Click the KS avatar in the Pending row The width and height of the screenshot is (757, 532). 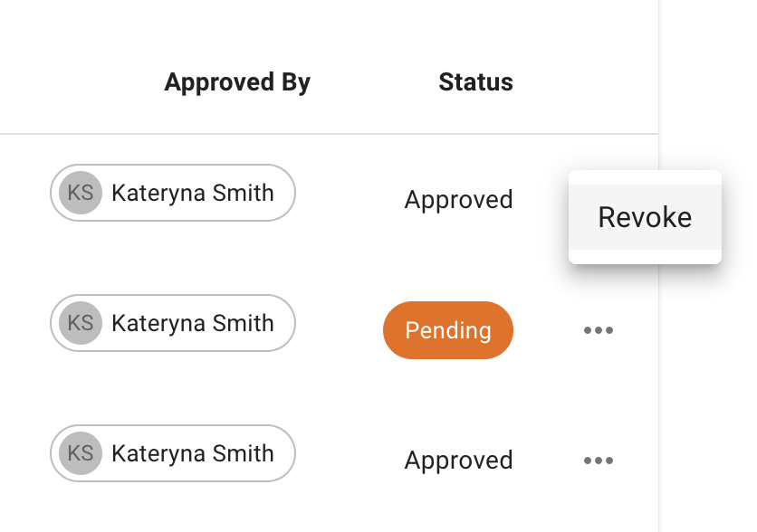(81, 323)
